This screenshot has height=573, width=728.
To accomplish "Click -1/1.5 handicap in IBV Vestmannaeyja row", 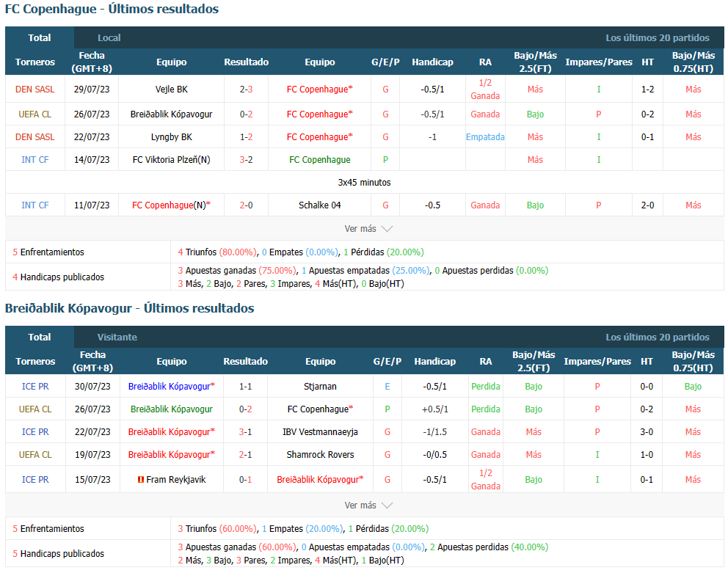I will coord(434,432).
